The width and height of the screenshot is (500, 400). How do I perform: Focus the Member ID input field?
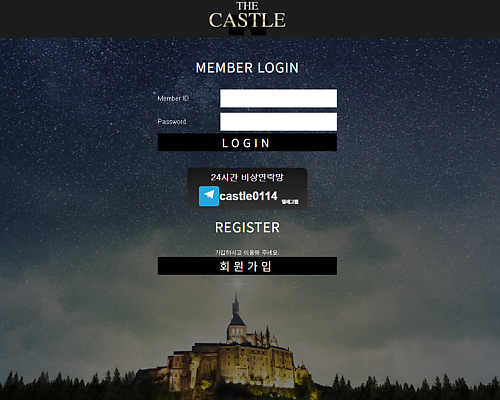[x=278, y=98]
